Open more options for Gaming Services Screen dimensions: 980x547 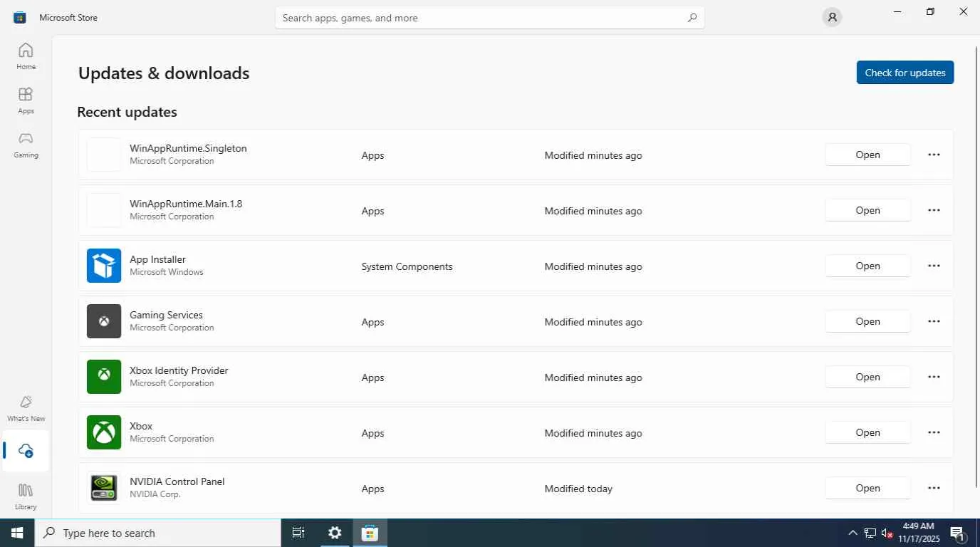pos(934,321)
